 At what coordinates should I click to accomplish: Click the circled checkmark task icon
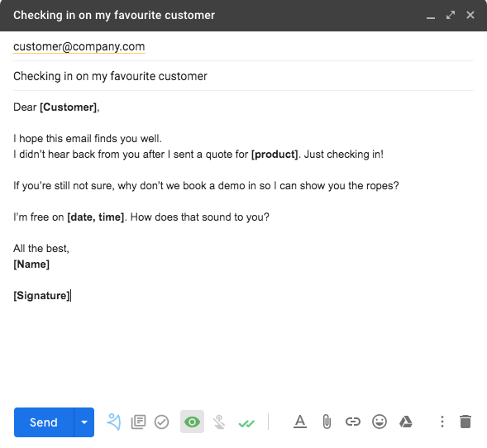coord(161,422)
